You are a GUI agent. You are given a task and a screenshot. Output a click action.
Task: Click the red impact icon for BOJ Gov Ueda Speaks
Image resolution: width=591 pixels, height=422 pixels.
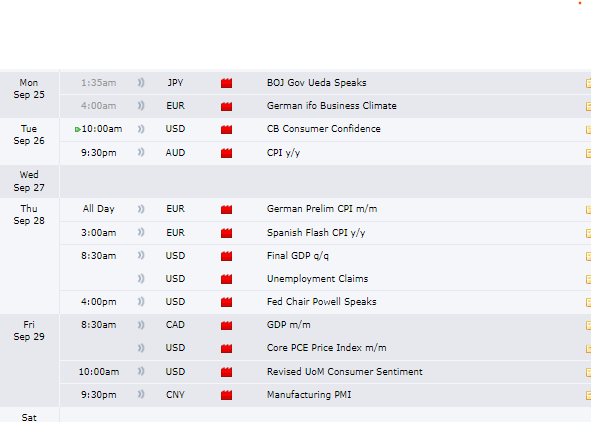pos(227,83)
